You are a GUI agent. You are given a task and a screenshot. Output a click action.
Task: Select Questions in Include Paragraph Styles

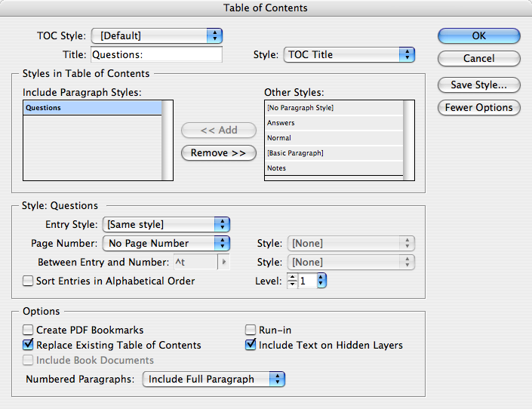tap(44, 108)
